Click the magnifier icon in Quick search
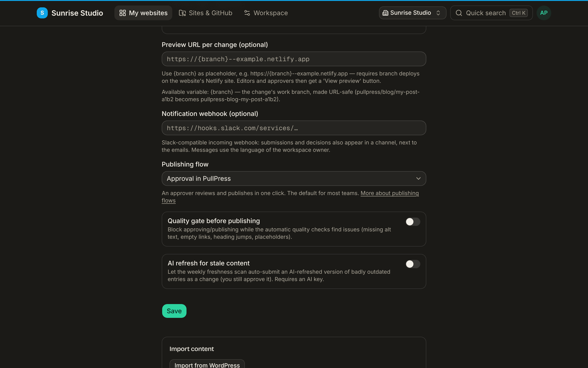 459,13
